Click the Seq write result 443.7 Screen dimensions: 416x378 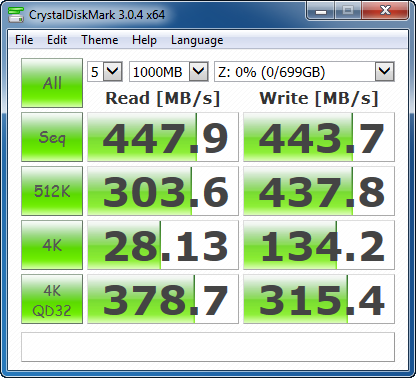[x=319, y=137]
